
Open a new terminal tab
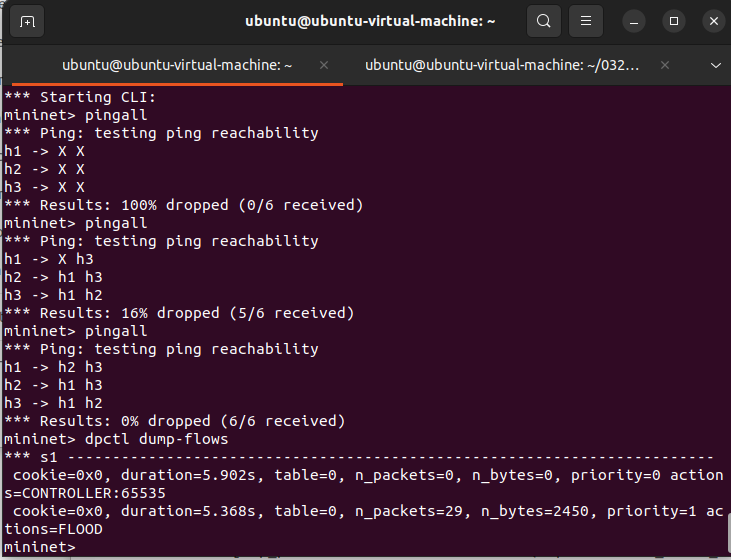tap(27, 21)
